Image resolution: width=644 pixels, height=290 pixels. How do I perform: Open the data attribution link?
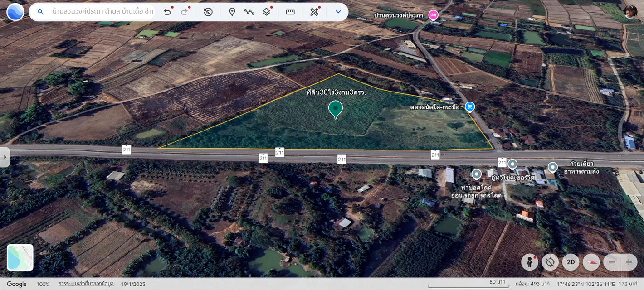click(86, 284)
